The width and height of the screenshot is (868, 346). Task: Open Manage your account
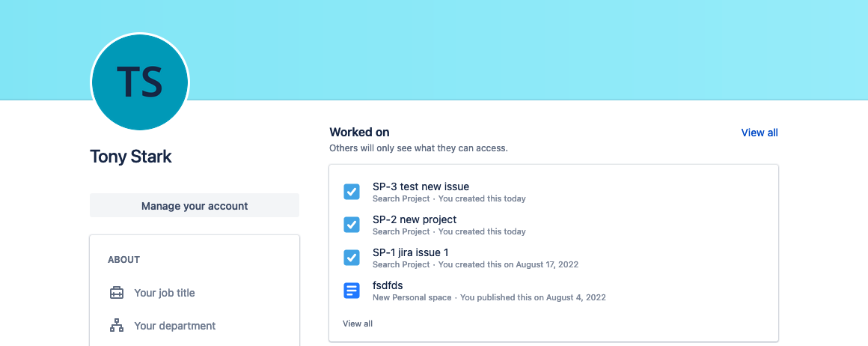(x=195, y=206)
